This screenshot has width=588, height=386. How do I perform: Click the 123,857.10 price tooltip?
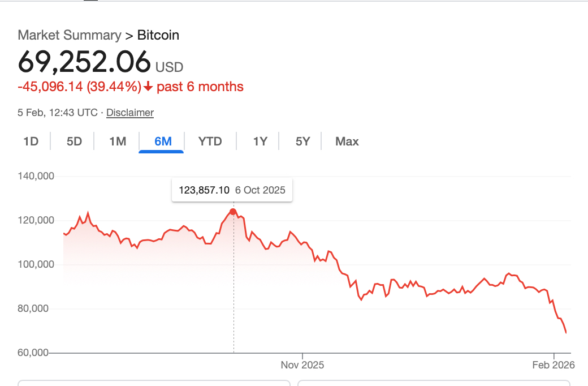[x=232, y=190]
